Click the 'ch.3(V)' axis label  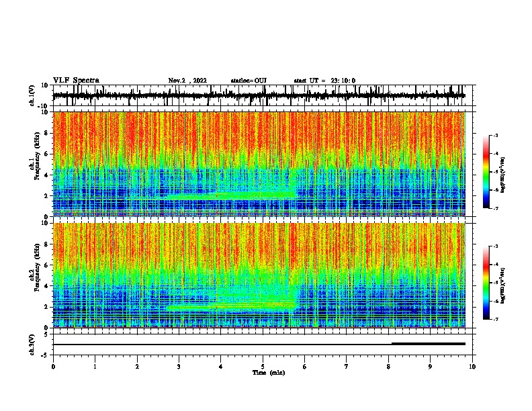tap(32, 345)
